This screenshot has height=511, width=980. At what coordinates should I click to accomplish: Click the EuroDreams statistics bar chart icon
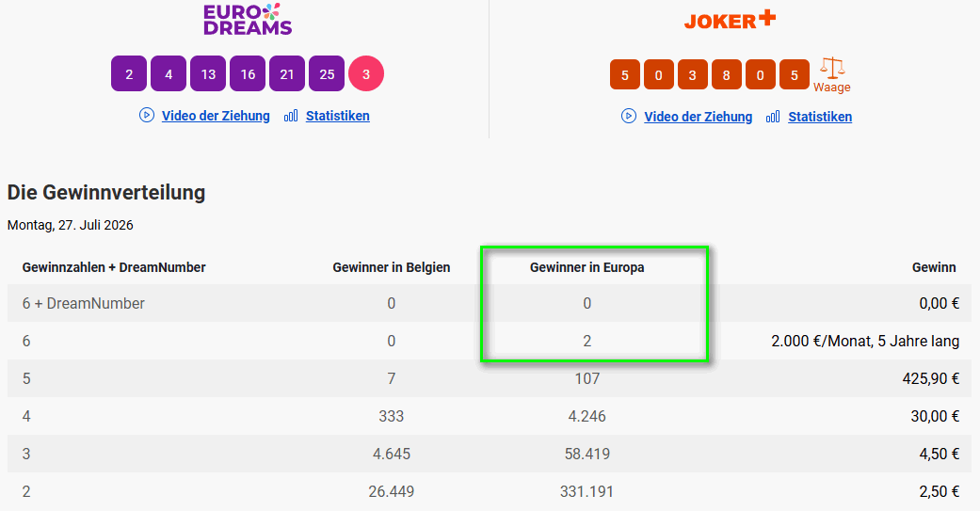pos(291,116)
